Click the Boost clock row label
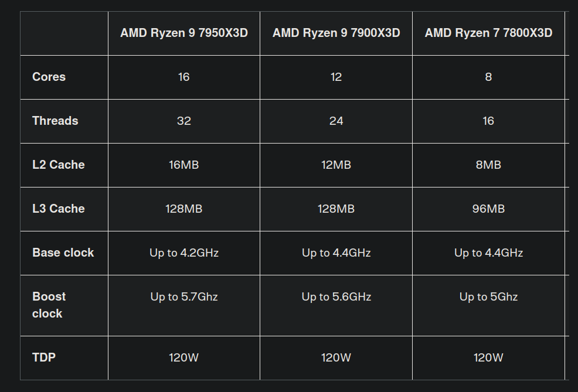578x392 pixels. 49,305
